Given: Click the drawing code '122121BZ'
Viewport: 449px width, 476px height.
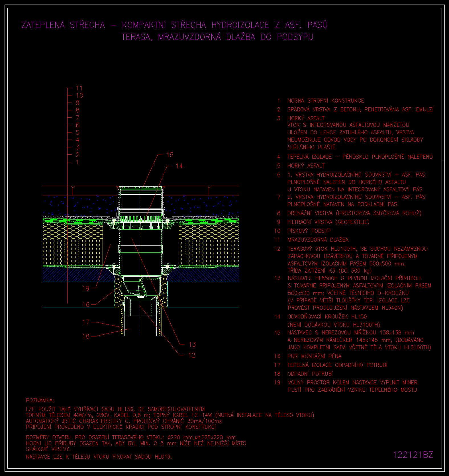Looking at the screenshot, I should 413,455.
